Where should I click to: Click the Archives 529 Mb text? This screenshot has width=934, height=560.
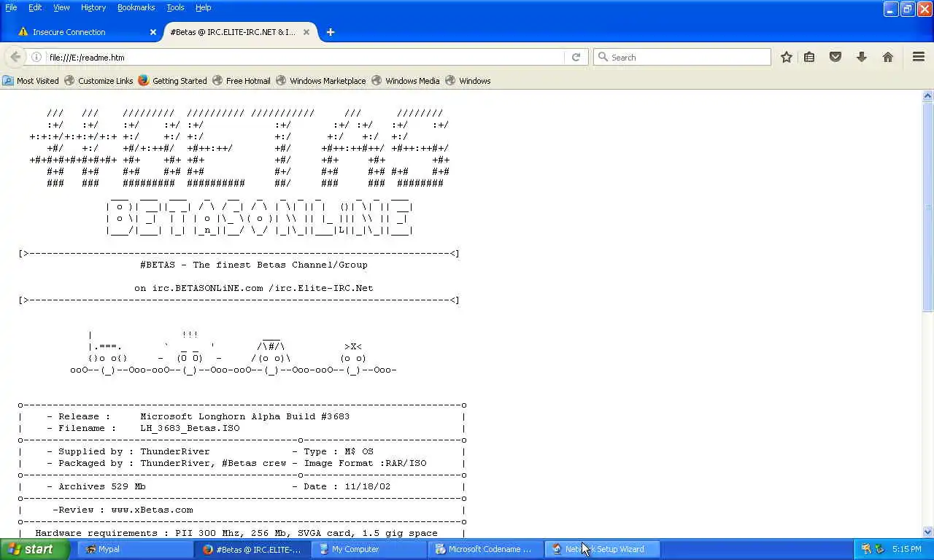coord(102,486)
